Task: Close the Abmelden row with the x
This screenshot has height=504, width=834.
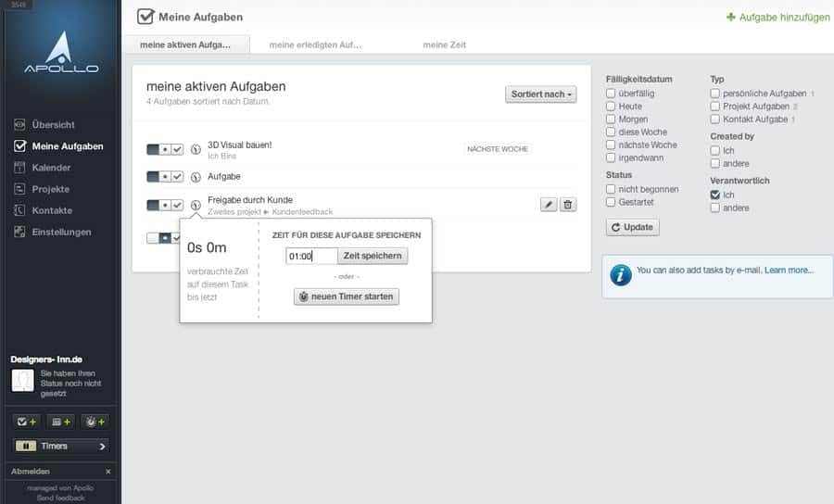Action: tap(108, 472)
